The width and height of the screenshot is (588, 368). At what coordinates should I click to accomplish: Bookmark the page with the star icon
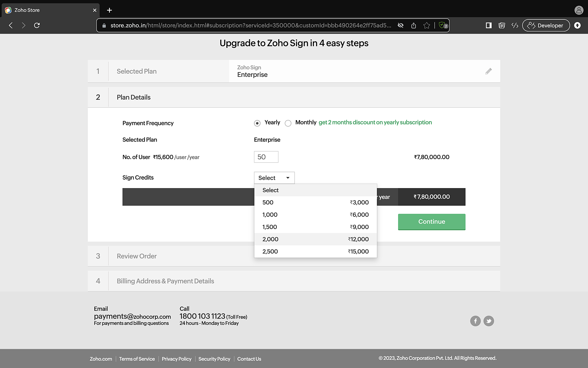(427, 25)
